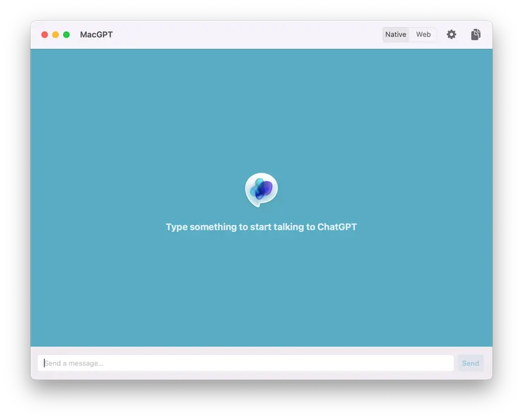Click the copy documents icon in title bar
This screenshot has height=420, width=523.
[x=476, y=35]
